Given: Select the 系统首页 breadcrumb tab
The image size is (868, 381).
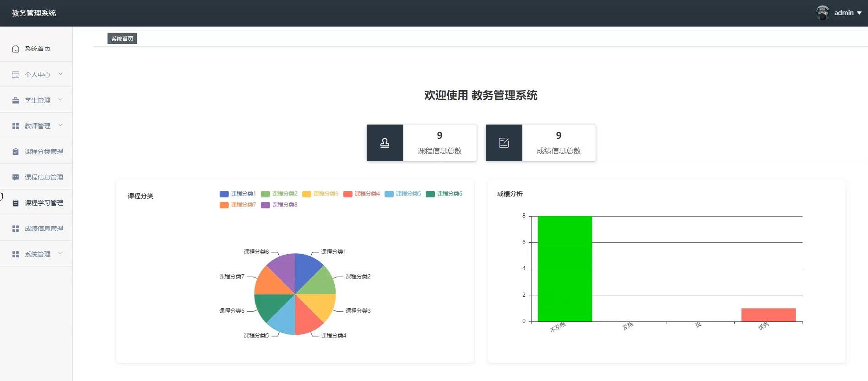Looking at the screenshot, I should click(x=122, y=39).
